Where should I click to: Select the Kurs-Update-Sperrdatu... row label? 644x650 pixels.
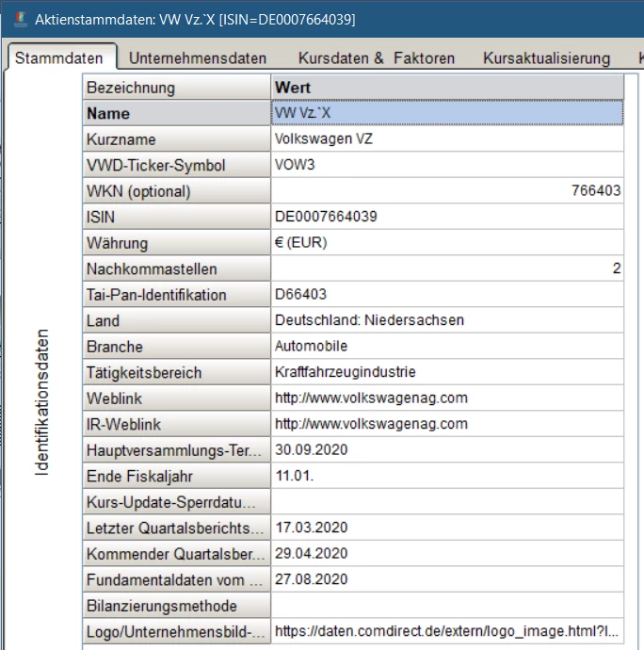[177, 502]
